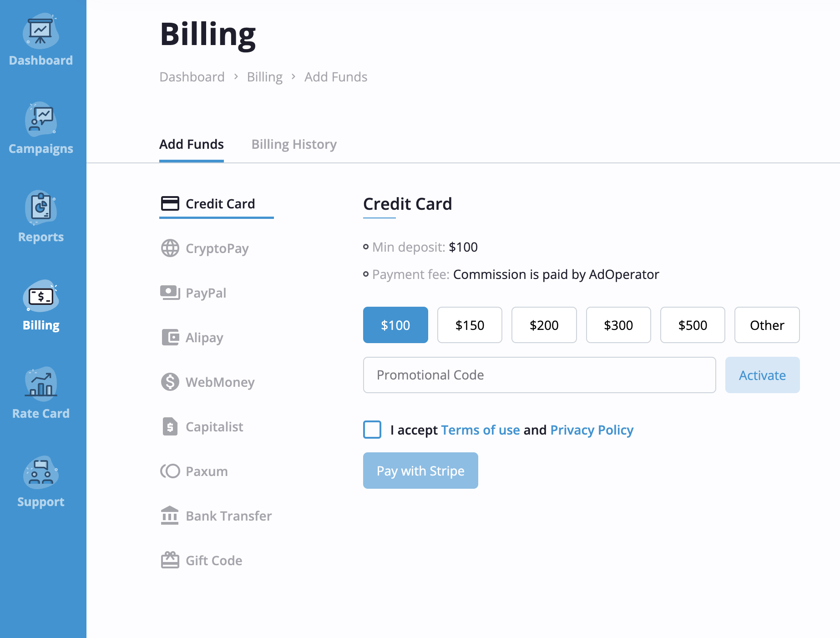Select the PayPal payment method icon
Viewport: 840px width, 638px height.
tap(170, 293)
